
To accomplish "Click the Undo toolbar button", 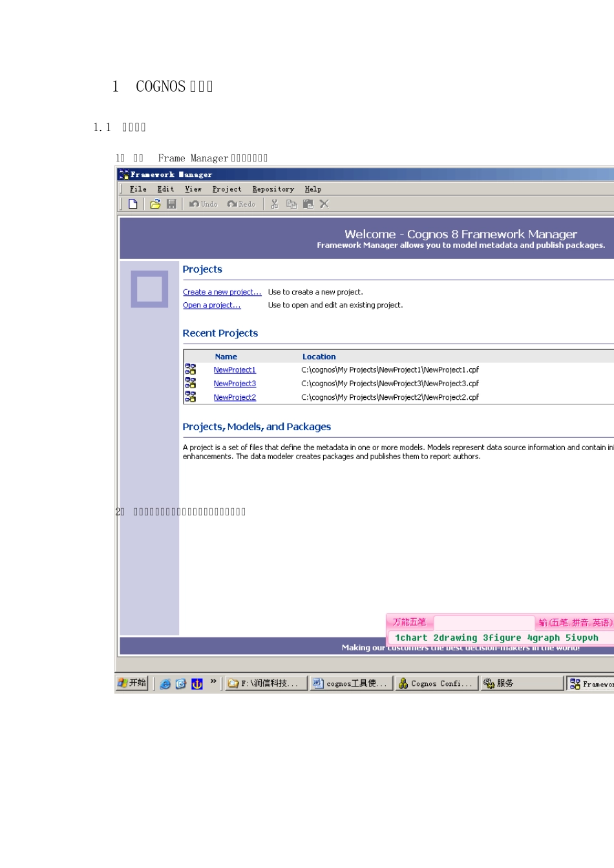I will (204, 204).
